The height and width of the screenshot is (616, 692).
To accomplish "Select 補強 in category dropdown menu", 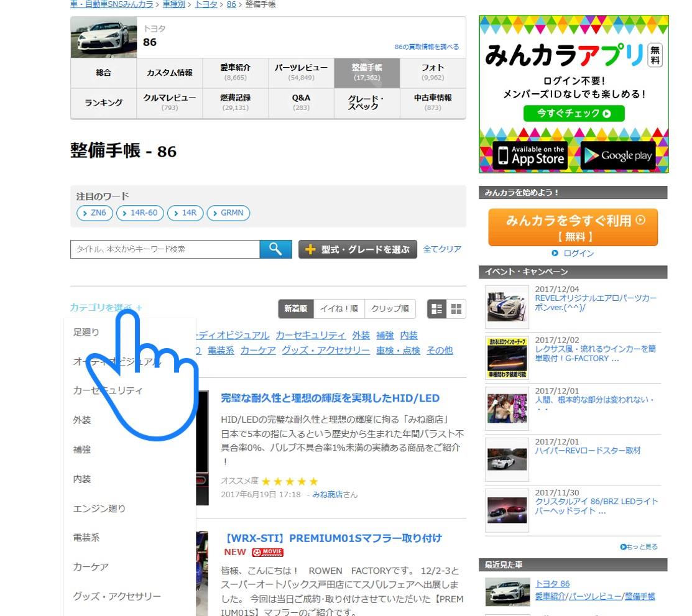I will pyautogui.click(x=81, y=449).
